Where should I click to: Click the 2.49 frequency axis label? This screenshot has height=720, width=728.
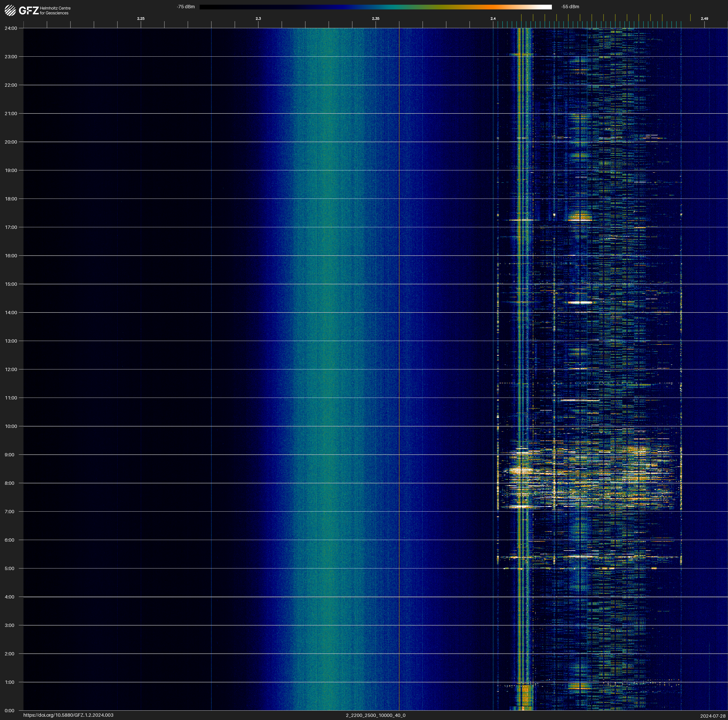click(704, 19)
